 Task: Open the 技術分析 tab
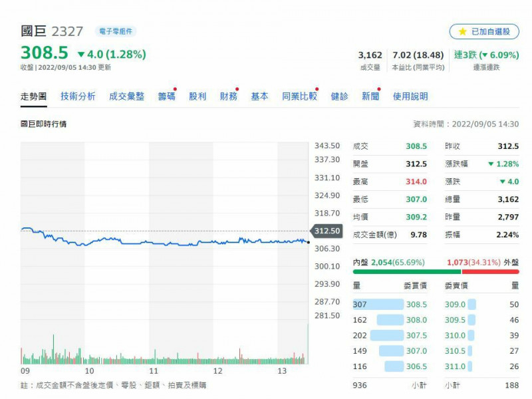78,96
